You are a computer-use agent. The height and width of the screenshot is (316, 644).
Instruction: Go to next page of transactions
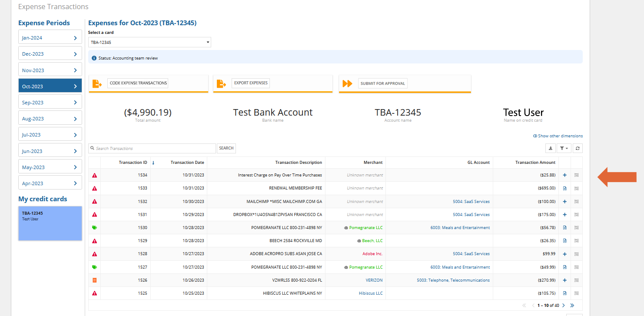tap(564, 306)
